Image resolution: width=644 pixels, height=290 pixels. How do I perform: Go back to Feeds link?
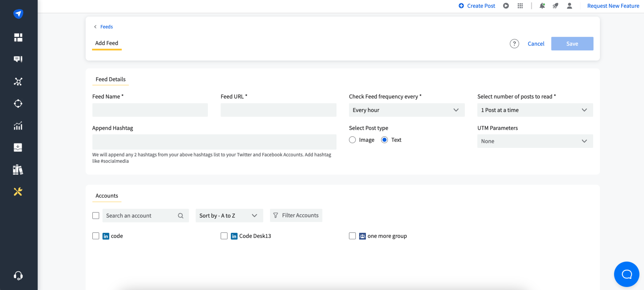106,27
